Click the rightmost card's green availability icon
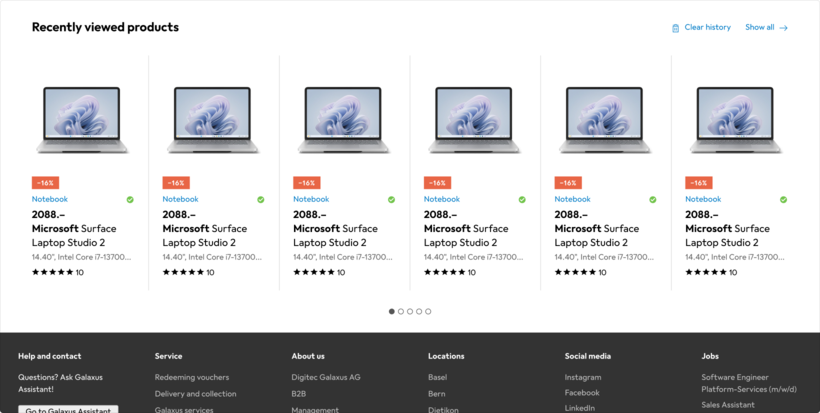Image resolution: width=820 pixels, height=413 pixels. point(783,200)
